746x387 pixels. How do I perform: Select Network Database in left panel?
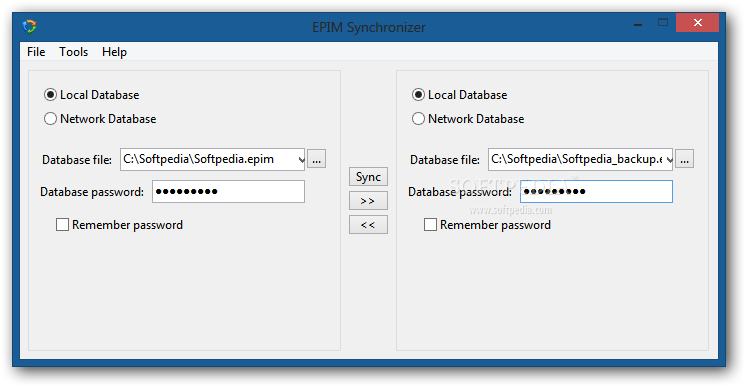[x=100, y=119]
